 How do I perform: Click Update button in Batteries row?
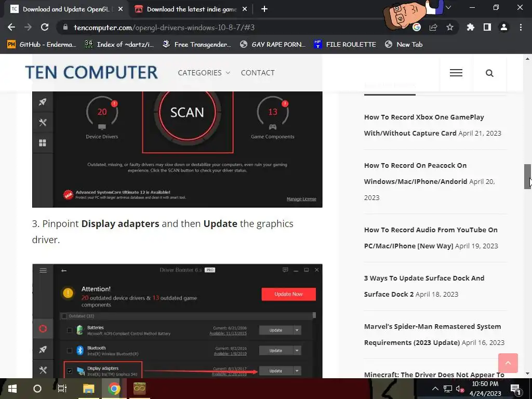[276, 330]
